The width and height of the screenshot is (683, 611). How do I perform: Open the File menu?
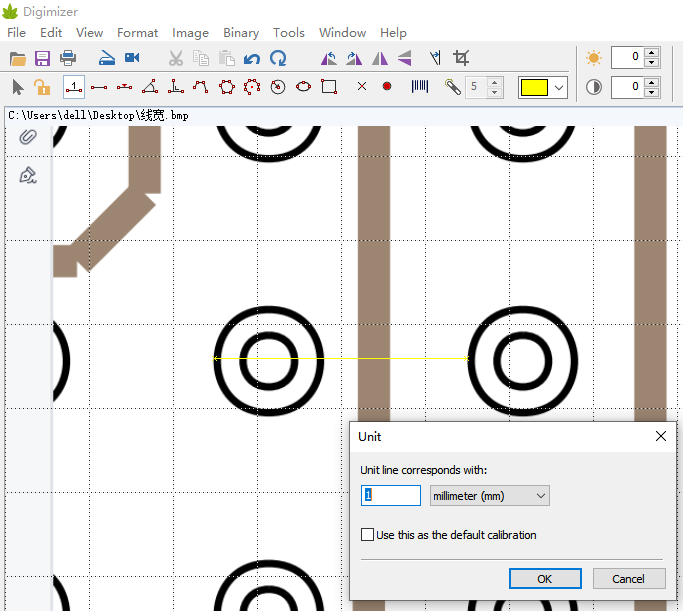pyautogui.click(x=17, y=33)
